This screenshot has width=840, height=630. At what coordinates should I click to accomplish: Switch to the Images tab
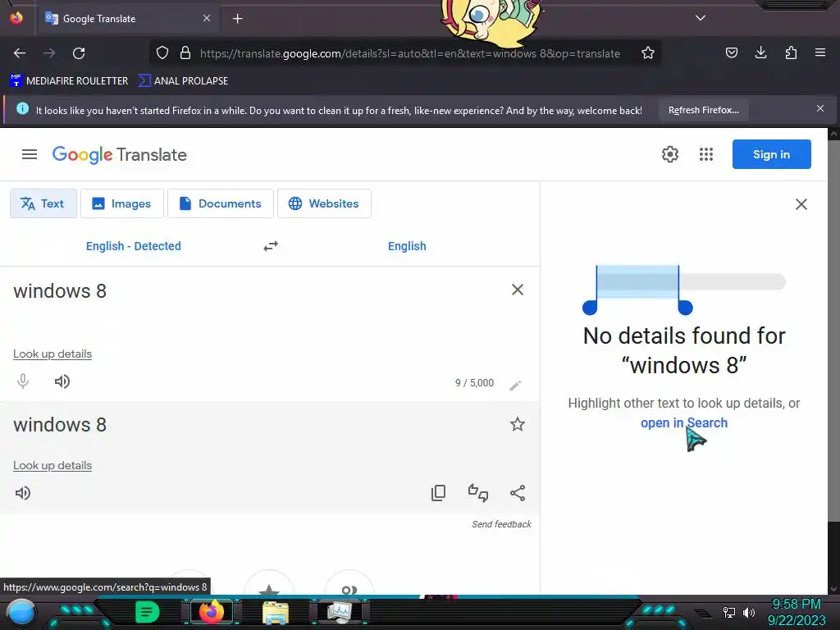coord(122,203)
